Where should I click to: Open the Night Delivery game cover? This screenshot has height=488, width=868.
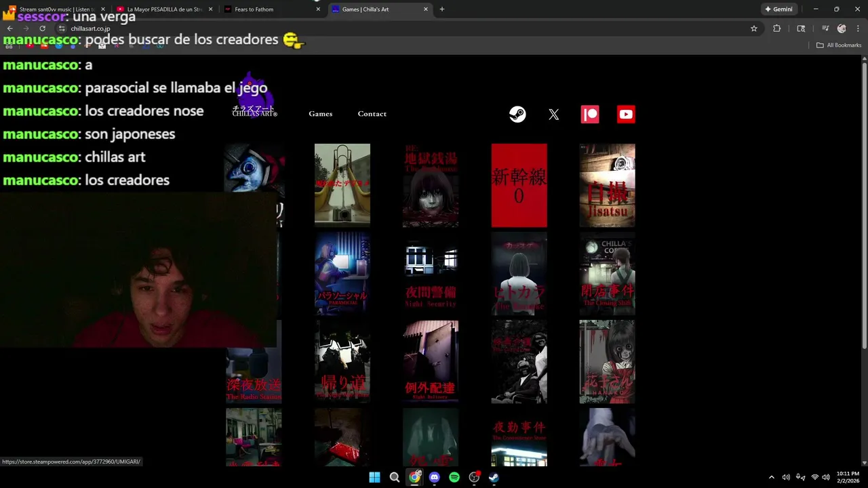point(431,362)
